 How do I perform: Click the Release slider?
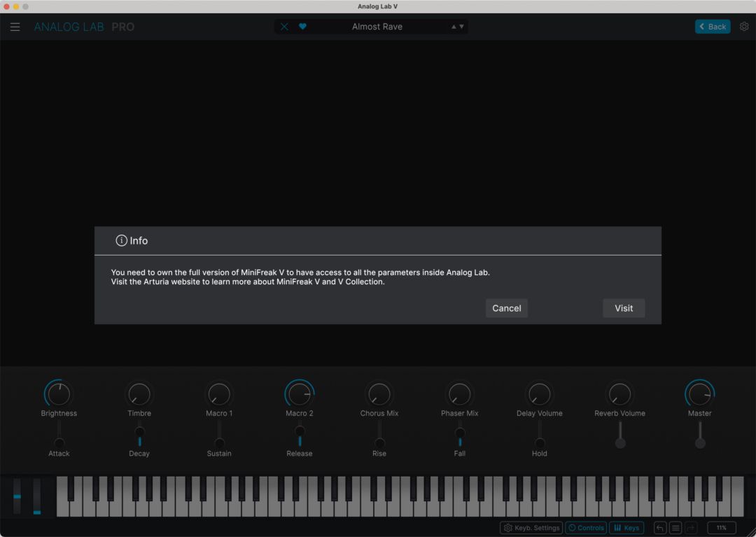(x=300, y=434)
